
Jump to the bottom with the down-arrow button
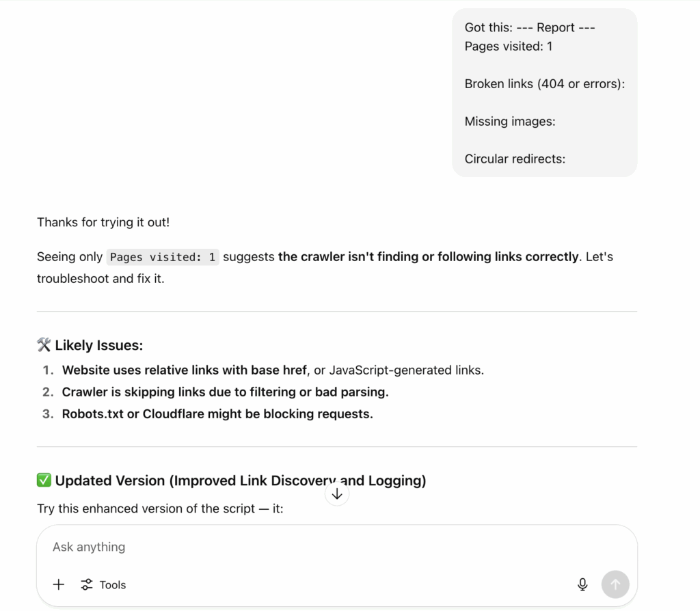[337, 494]
